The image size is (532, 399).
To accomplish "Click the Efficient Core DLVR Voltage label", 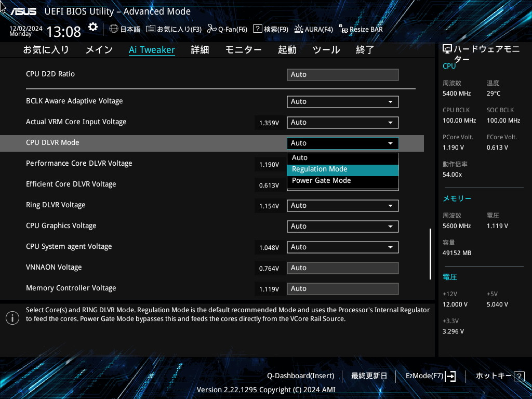I will click(x=71, y=184).
